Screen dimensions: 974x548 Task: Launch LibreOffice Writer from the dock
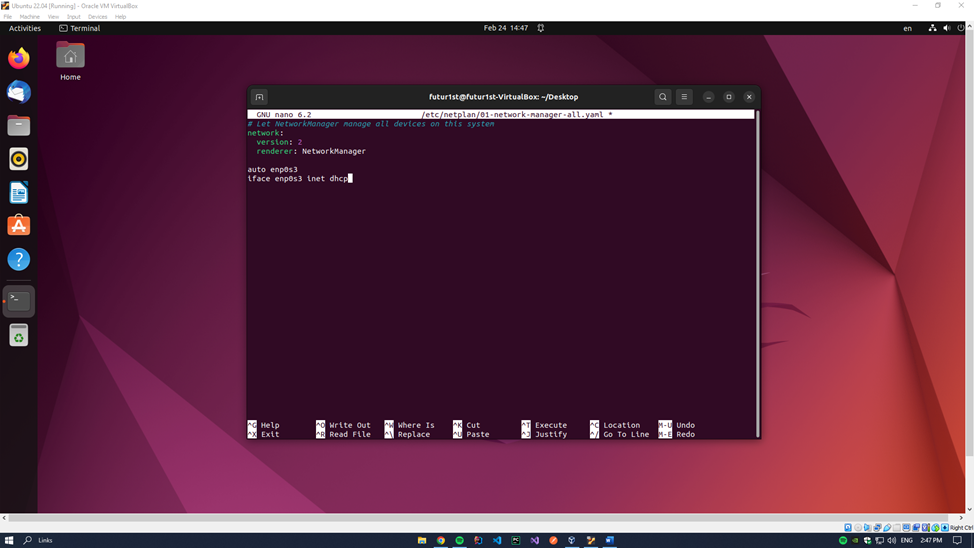(x=19, y=193)
